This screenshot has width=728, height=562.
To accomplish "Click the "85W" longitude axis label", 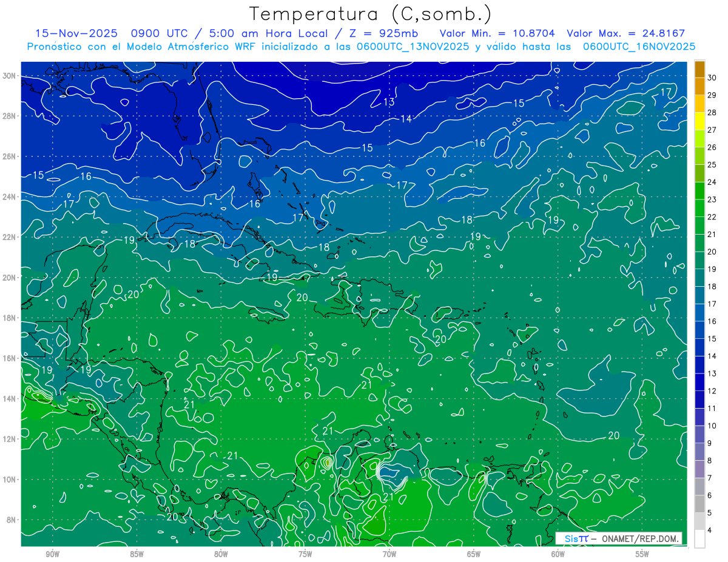I will 137,555.
